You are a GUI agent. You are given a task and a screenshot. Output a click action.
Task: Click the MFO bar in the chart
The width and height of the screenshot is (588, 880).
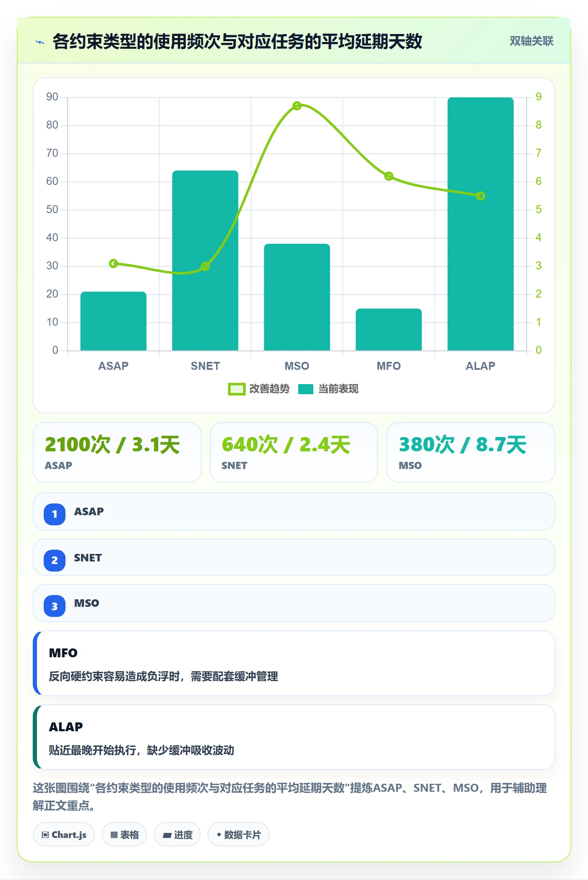[x=389, y=329]
